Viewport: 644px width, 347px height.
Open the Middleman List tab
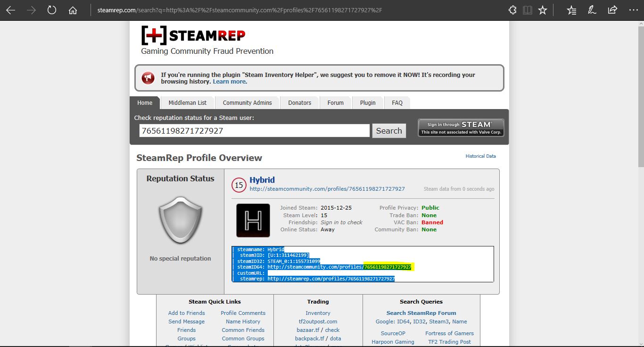188,103
